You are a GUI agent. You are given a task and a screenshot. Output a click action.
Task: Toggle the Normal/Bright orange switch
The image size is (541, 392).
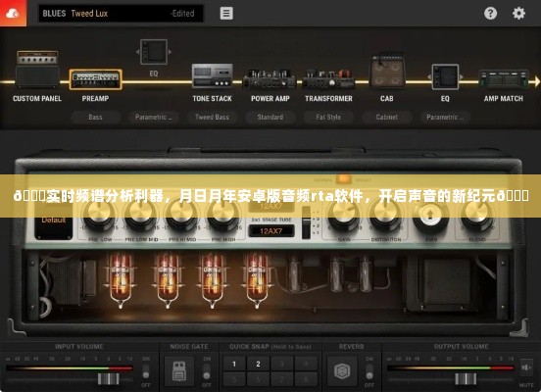pos(343,179)
